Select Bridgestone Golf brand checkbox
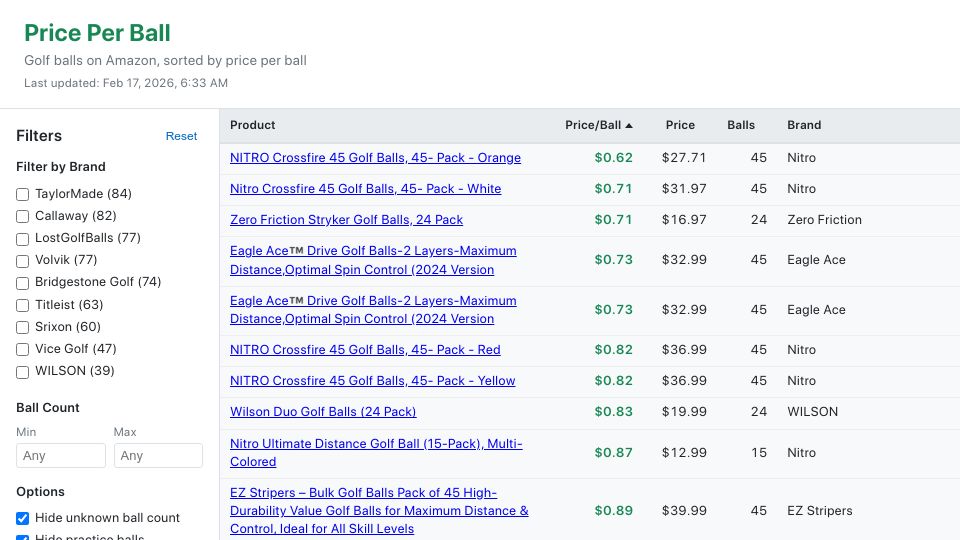 (23, 283)
